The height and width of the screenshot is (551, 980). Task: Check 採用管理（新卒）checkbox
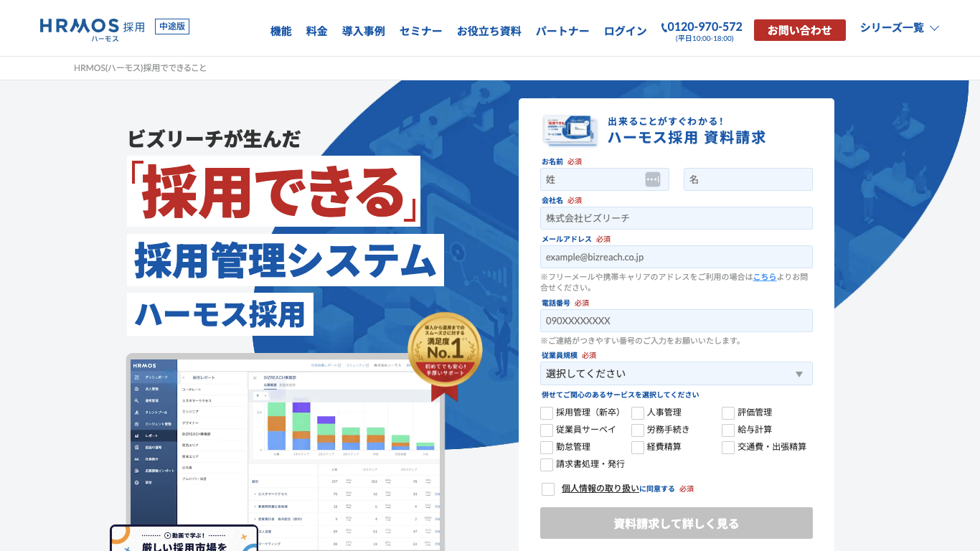547,413
